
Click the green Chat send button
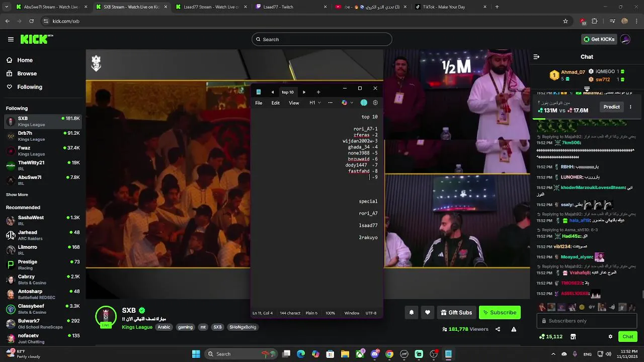click(628, 336)
